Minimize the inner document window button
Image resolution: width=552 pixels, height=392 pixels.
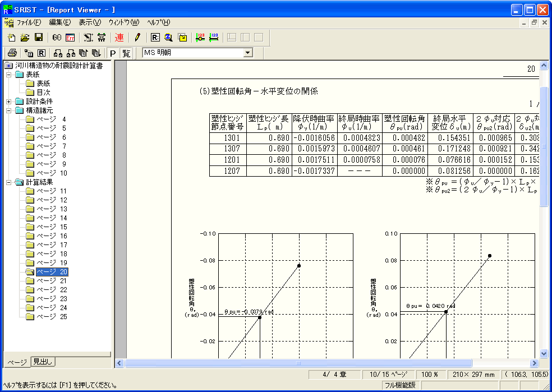point(525,22)
